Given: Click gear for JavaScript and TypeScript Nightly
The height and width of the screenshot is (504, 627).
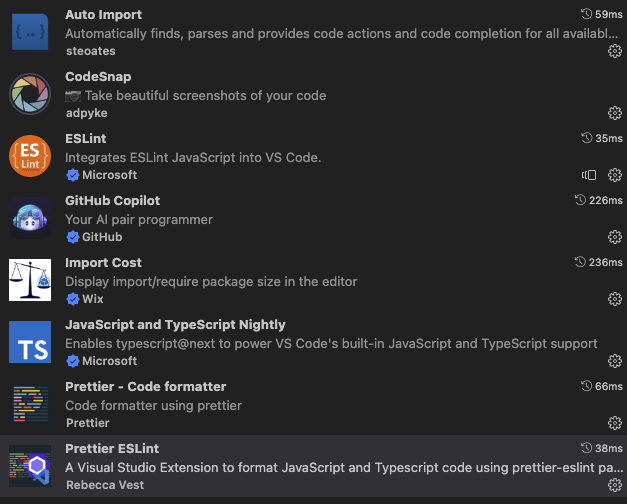Looking at the screenshot, I should (615, 361).
